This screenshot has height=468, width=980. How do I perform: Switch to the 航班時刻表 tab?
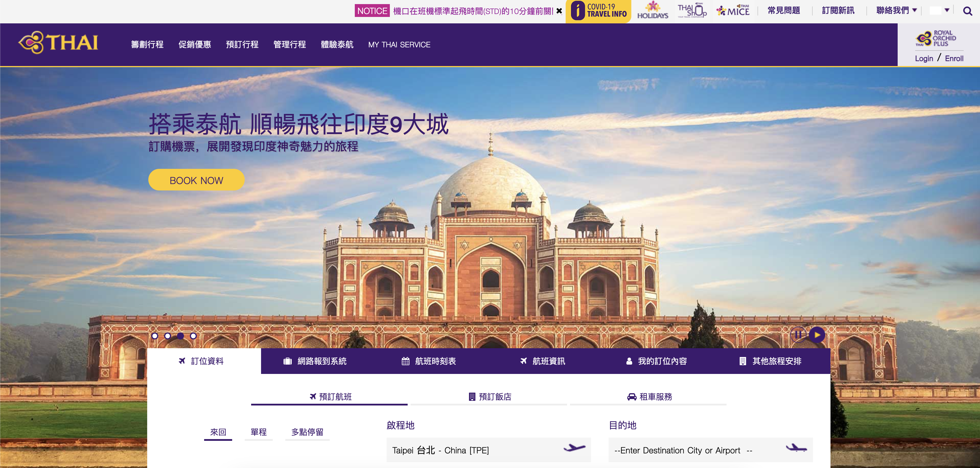[430, 361]
